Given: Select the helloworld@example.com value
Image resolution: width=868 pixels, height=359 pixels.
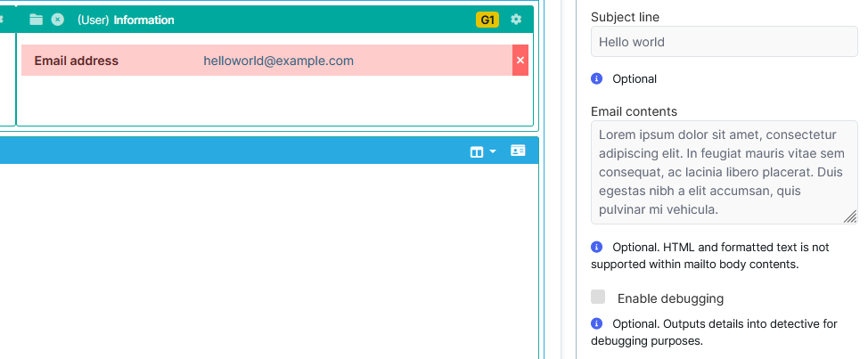Looking at the screenshot, I should pos(278,61).
